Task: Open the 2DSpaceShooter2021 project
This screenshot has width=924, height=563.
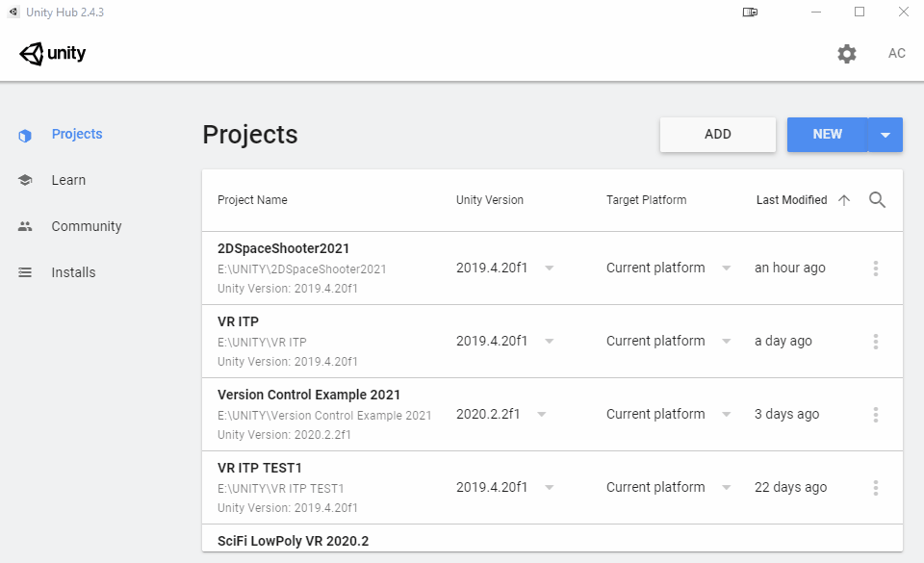Action: (284, 248)
